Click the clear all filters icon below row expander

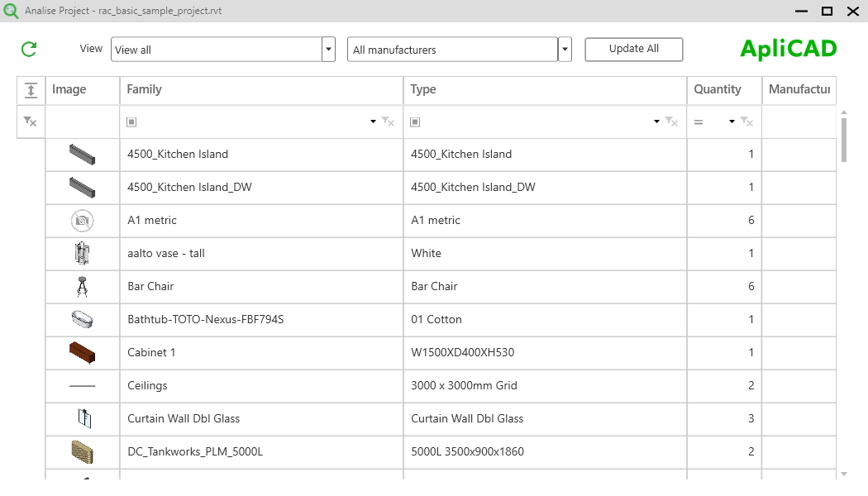point(30,122)
